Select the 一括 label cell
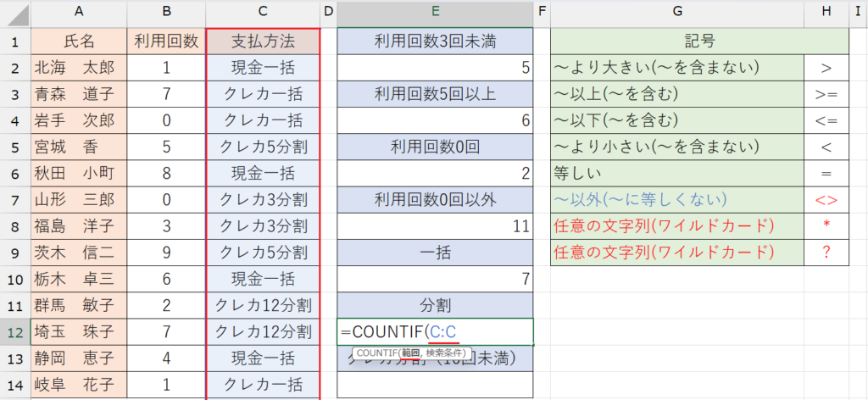 [x=435, y=253]
